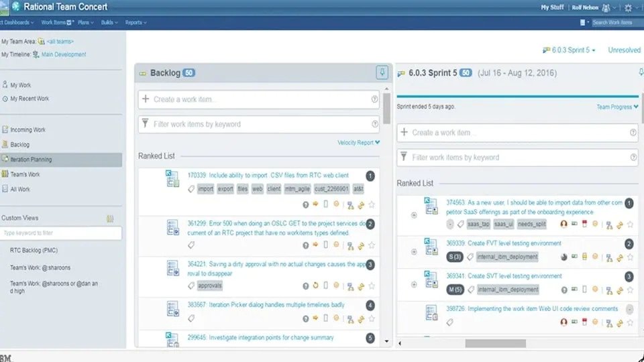Expand children of item 369341

coord(414,284)
